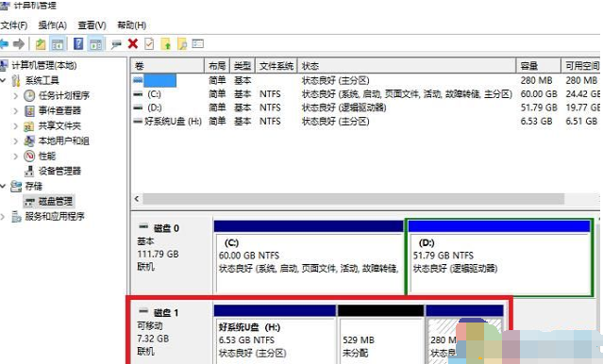Expand the 共享文件夹 node

click(16, 125)
